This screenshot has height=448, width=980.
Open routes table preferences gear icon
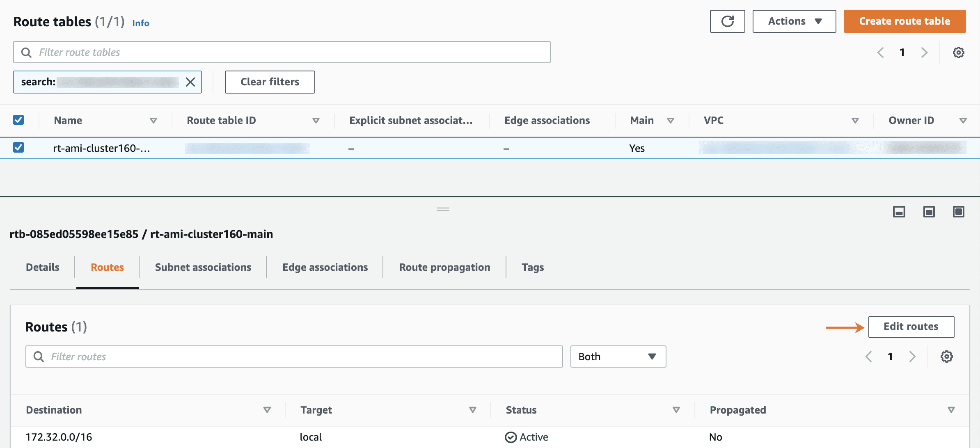click(946, 357)
